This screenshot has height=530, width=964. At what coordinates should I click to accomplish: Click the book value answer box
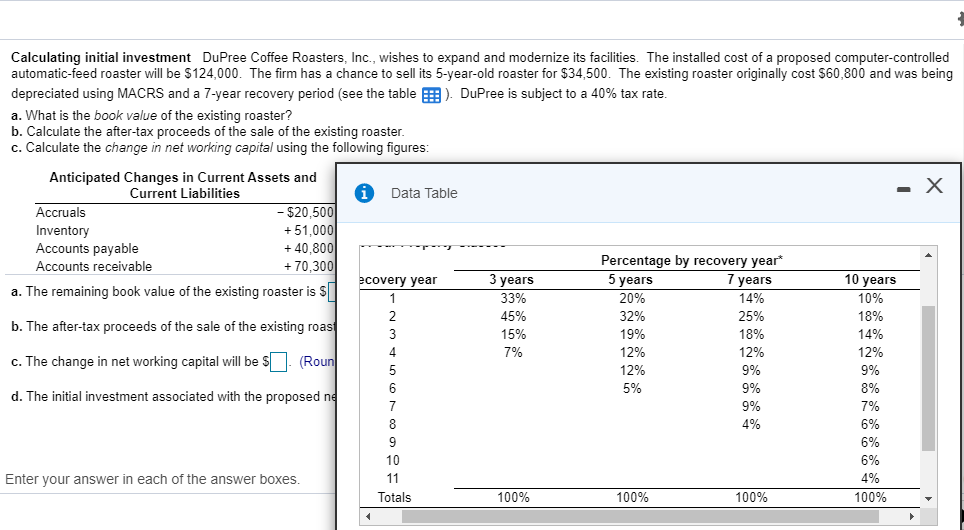point(331,291)
